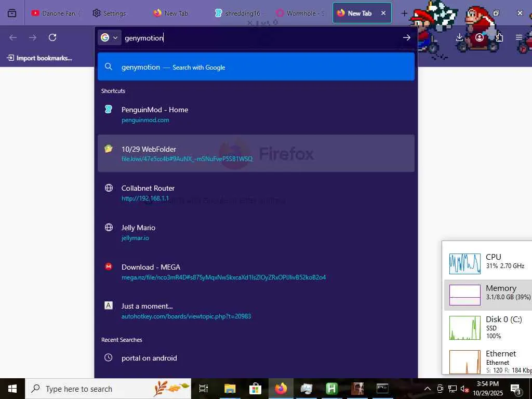Select Disk 0 (C:) in performance panel
The height and width of the screenshot is (399, 532).
click(x=488, y=327)
